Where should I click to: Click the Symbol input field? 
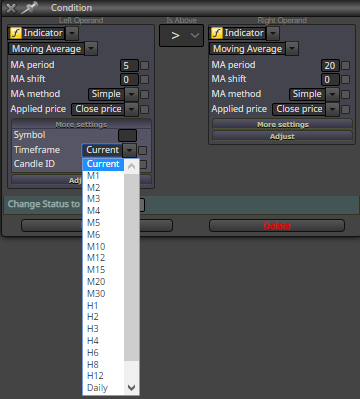point(127,136)
